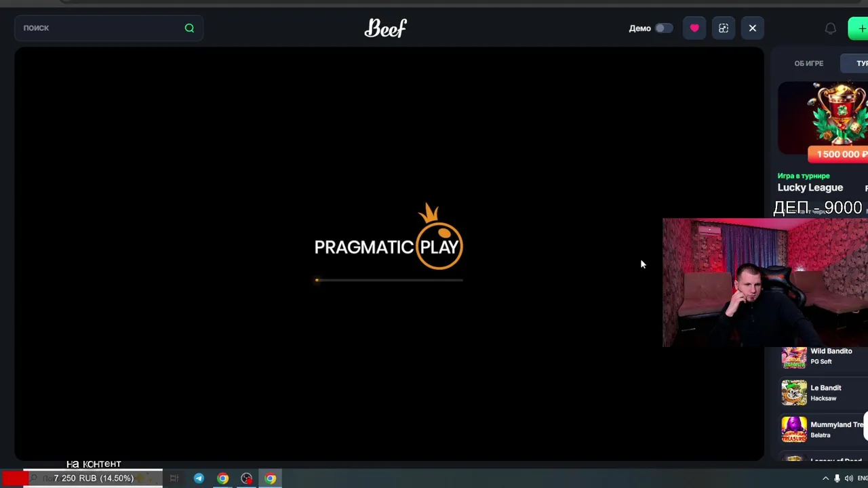
Task: Open the Lucky League tournament title
Action: [810, 188]
